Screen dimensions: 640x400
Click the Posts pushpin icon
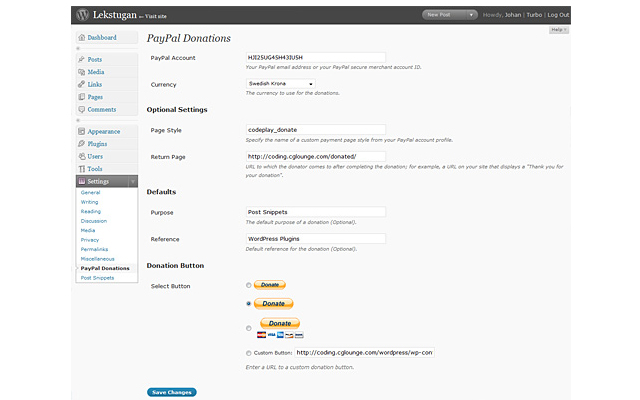[81, 60]
